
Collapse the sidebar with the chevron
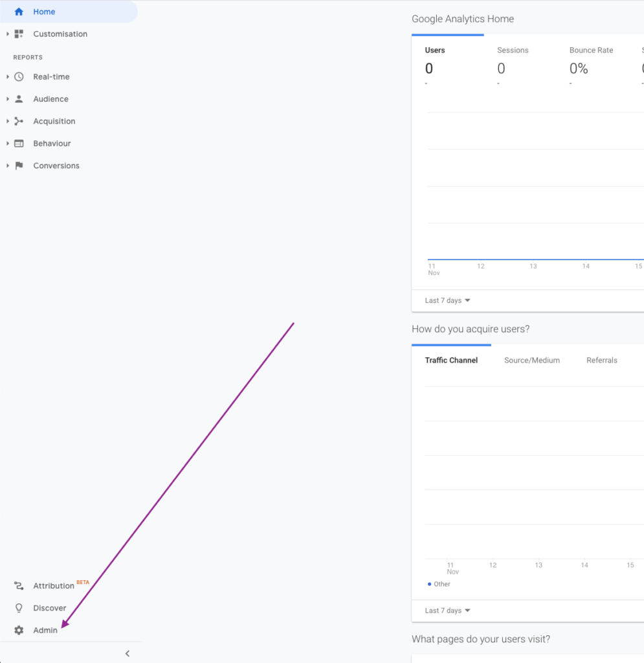(x=128, y=654)
